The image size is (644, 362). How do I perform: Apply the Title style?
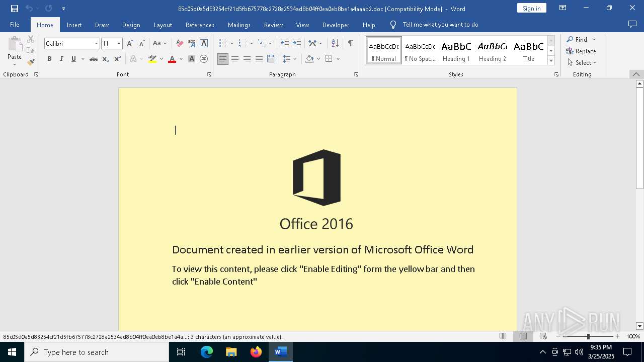pyautogui.click(x=529, y=51)
